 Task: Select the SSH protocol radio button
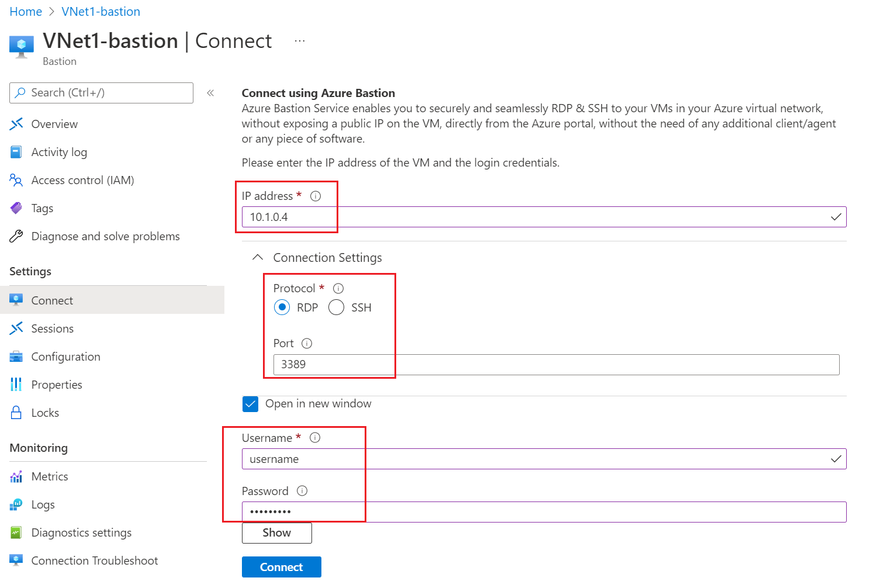pos(337,307)
